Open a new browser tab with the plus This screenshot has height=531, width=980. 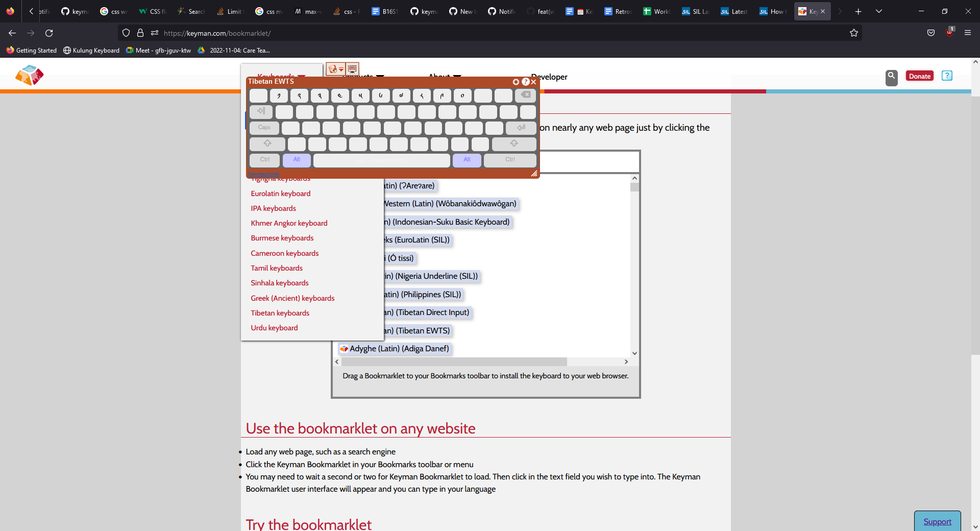[x=859, y=11]
